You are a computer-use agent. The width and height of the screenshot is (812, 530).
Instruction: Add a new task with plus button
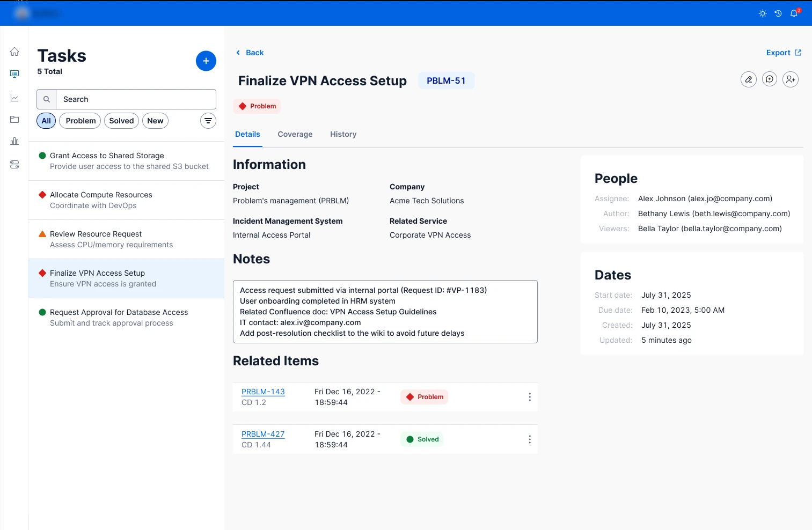[206, 61]
